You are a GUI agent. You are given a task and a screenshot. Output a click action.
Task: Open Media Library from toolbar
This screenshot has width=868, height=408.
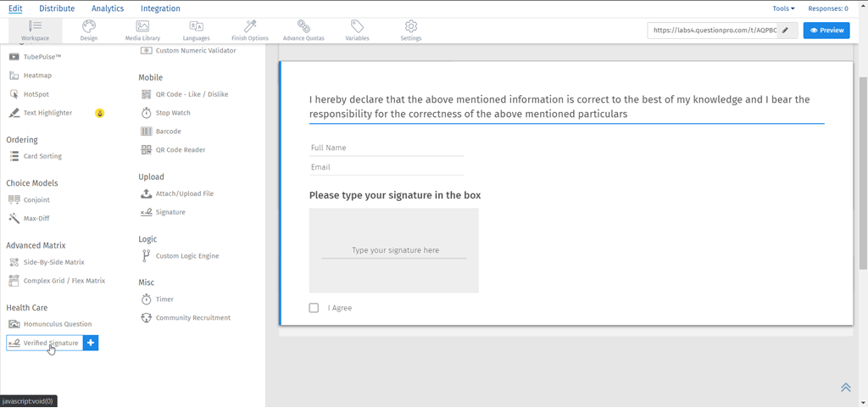pos(142,31)
